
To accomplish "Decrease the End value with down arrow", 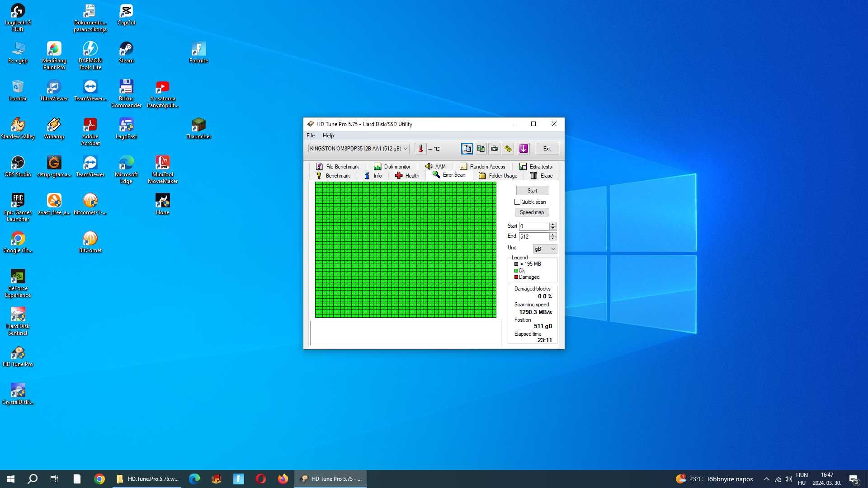I will pyautogui.click(x=552, y=239).
